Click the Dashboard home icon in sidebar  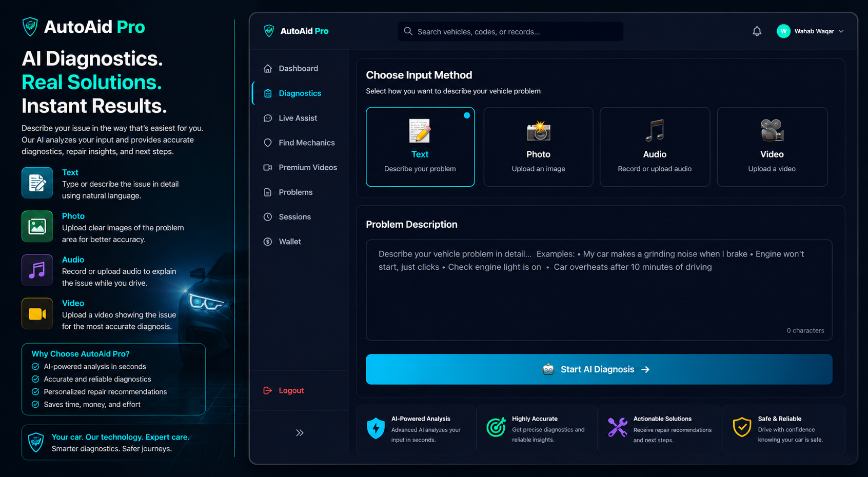(268, 69)
